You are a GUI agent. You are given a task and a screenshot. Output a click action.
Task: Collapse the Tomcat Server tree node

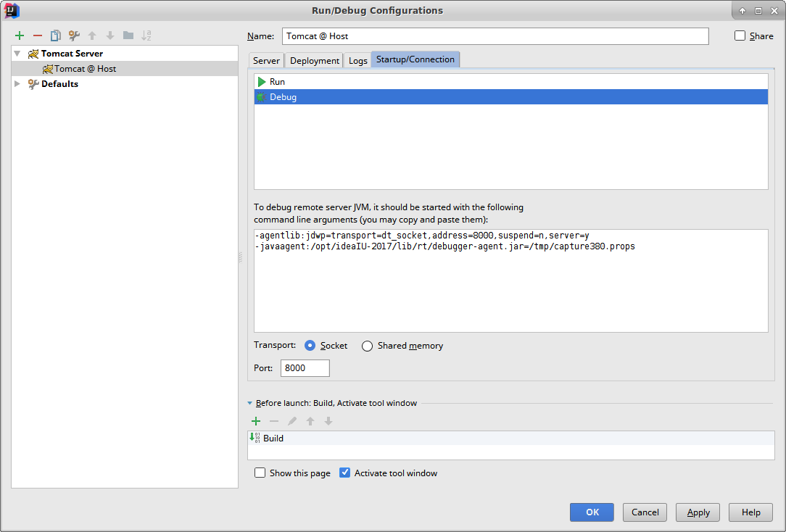[x=17, y=54]
